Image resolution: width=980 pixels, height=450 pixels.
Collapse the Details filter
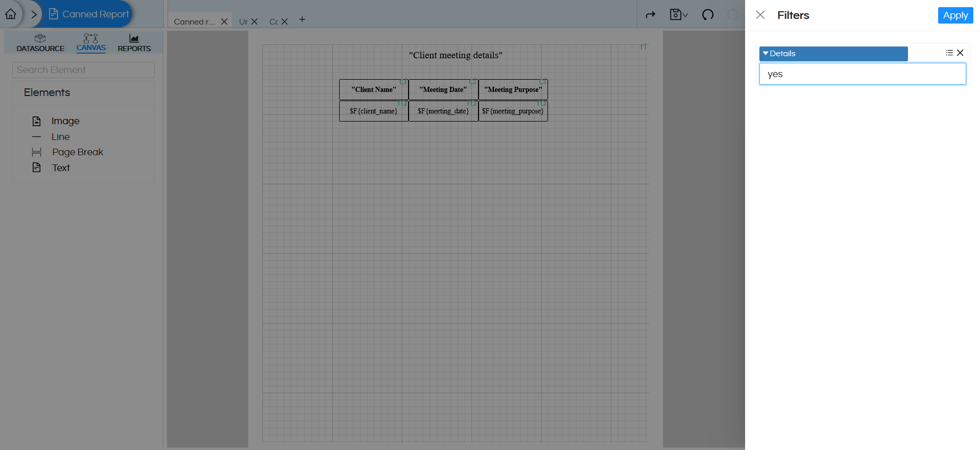766,54
